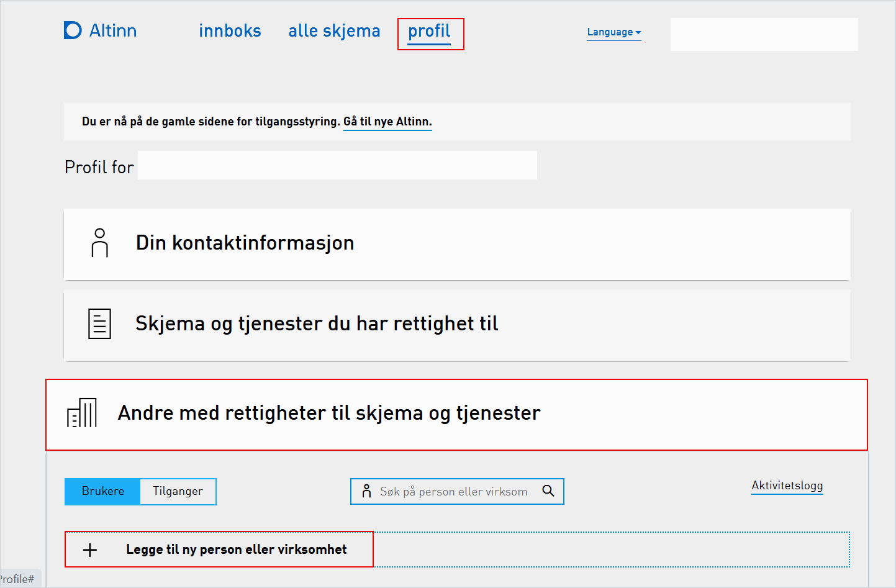Click the person icon beside Din kontaktinformasjon
The image size is (896, 588).
coord(99,243)
